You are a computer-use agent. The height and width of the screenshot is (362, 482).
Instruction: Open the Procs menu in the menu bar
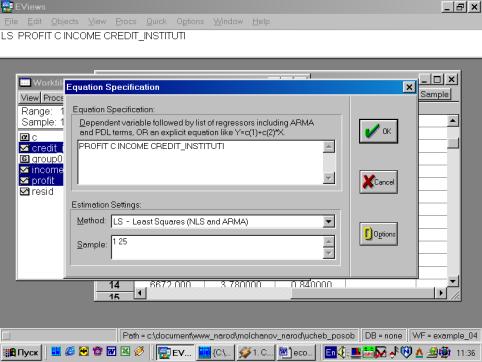click(x=126, y=21)
